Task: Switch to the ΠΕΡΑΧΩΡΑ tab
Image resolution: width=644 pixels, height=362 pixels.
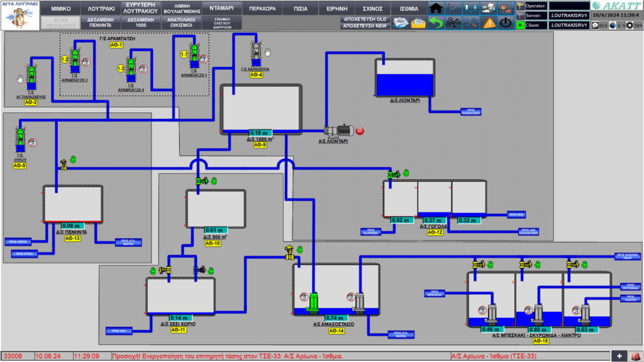Action: coord(262,9)
